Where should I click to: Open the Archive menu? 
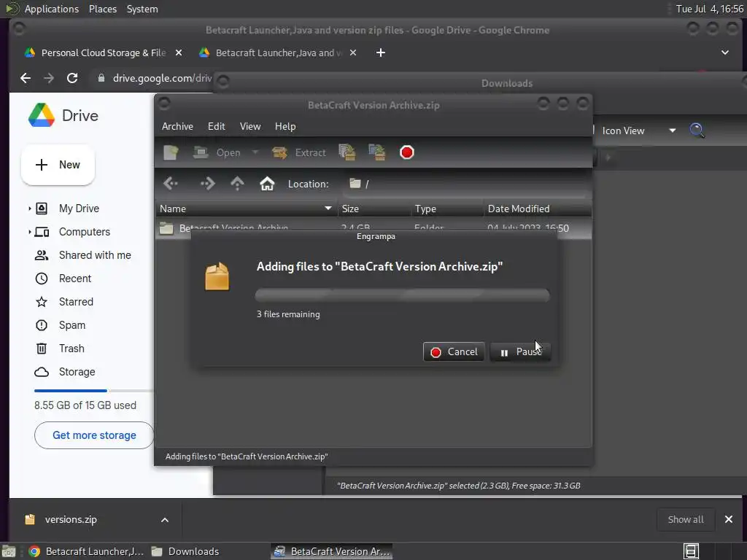178,126
